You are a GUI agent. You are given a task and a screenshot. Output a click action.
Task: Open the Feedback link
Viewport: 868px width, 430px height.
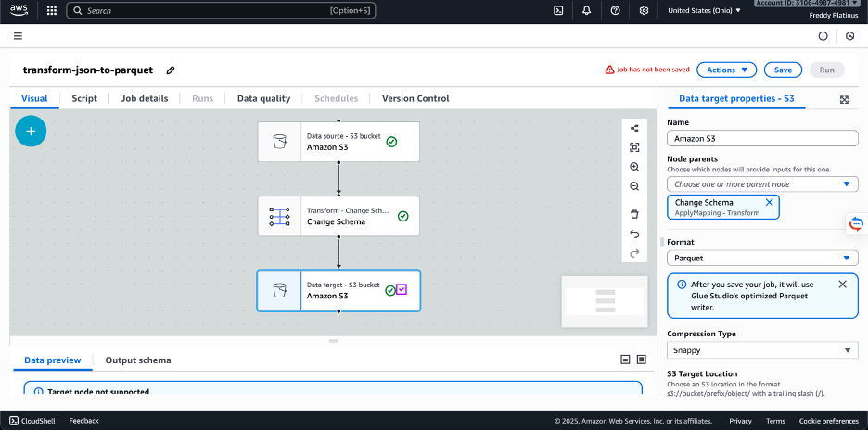[83, 421]
